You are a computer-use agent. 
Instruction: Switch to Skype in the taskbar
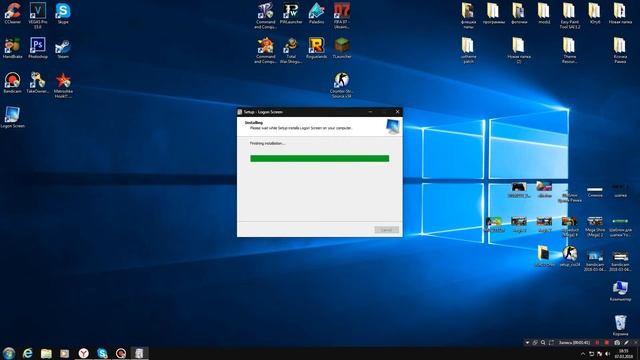[x=102, y=353]
